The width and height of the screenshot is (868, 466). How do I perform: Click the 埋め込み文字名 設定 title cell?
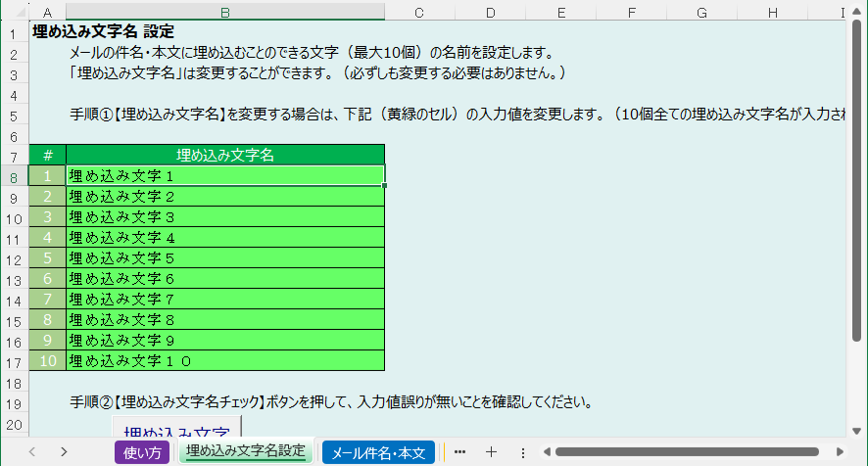click(x=104, y=31)
